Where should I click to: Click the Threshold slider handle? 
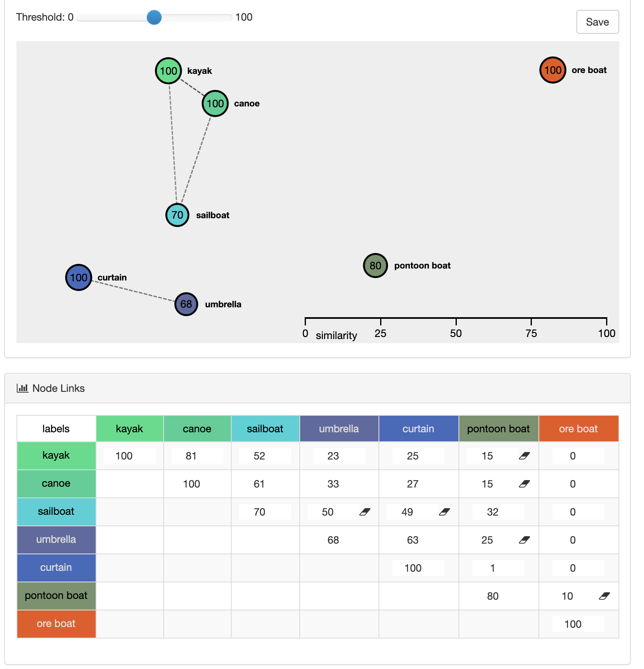click(x=154, y=17)
